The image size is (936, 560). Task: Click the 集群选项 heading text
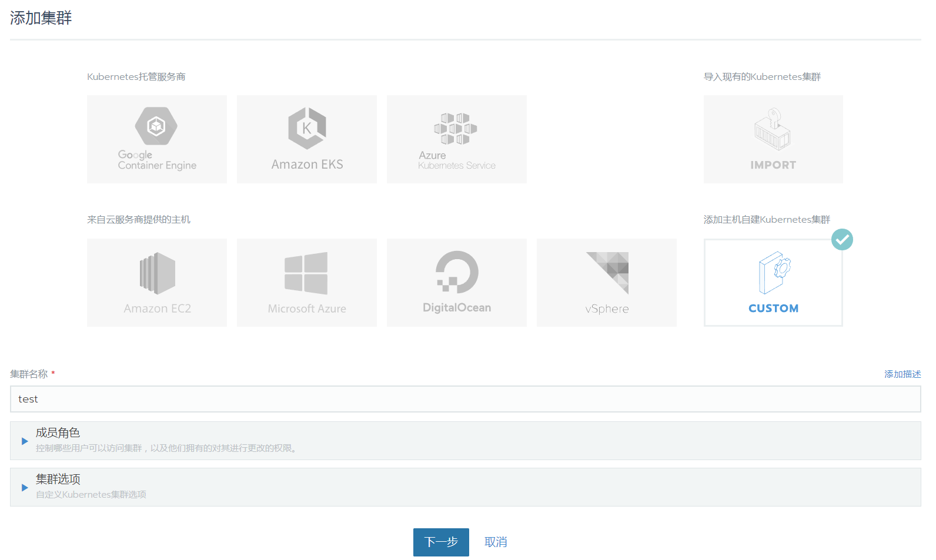coord(58,479)
